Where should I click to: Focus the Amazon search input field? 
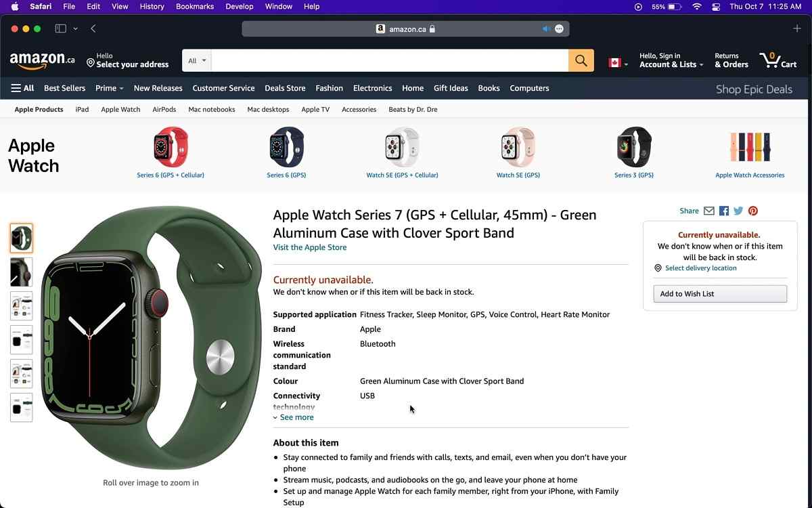tap(390, 60)
